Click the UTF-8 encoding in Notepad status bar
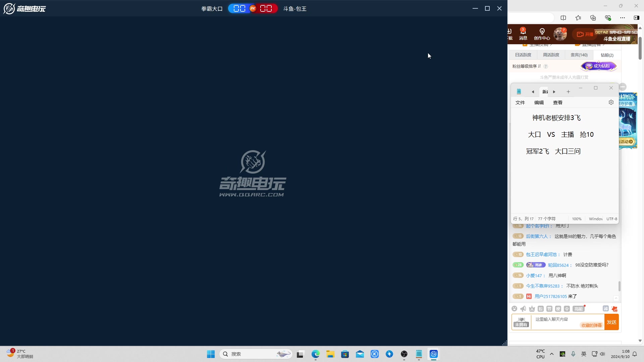This screenshot has width=644, height=362. tap(612, 219)
